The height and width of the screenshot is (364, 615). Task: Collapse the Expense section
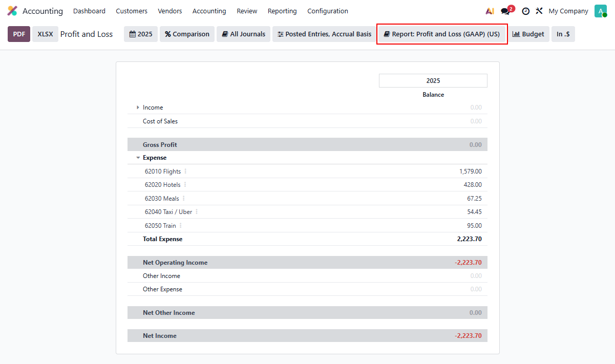pos(138,158)
